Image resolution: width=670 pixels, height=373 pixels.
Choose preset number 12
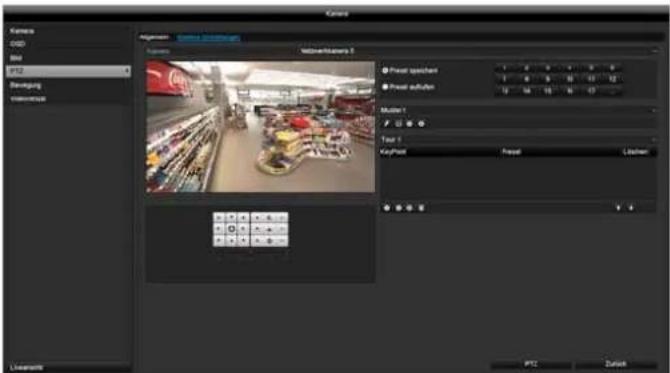613,79
